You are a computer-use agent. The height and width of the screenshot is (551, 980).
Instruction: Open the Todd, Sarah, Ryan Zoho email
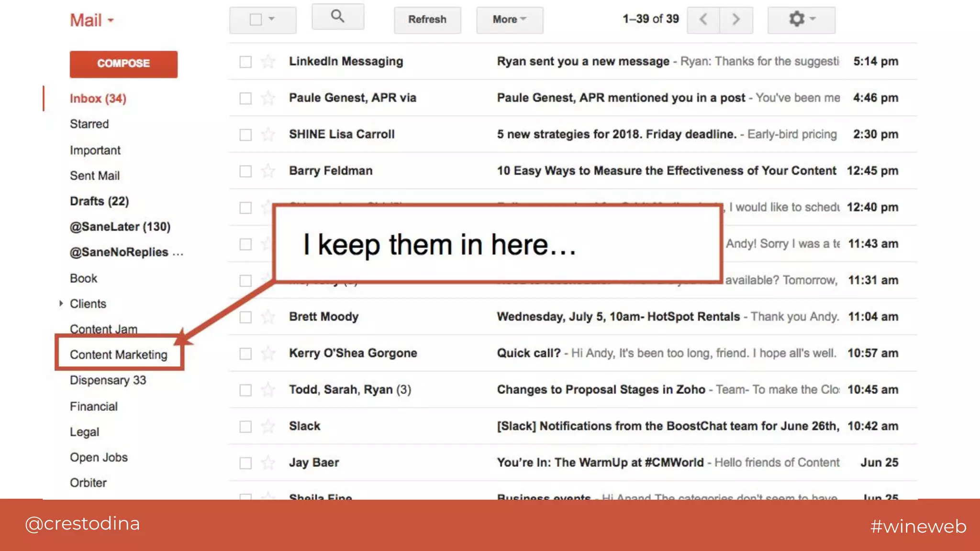point(601,390)
